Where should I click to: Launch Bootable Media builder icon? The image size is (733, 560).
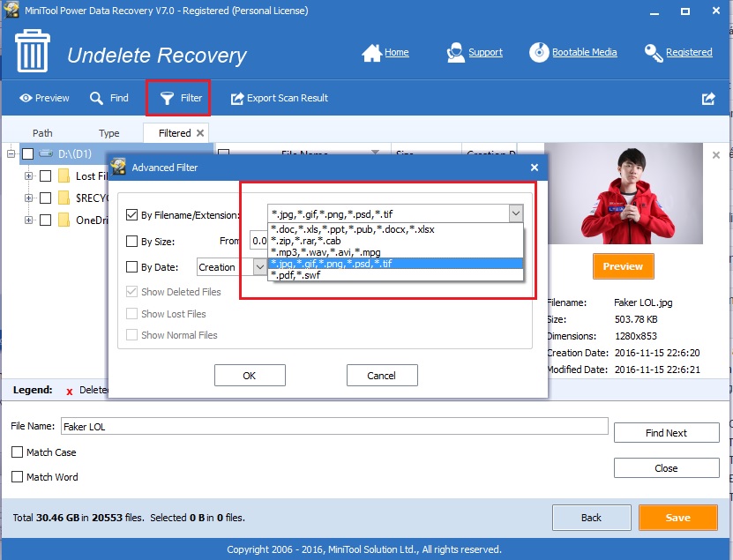(539, 52)
